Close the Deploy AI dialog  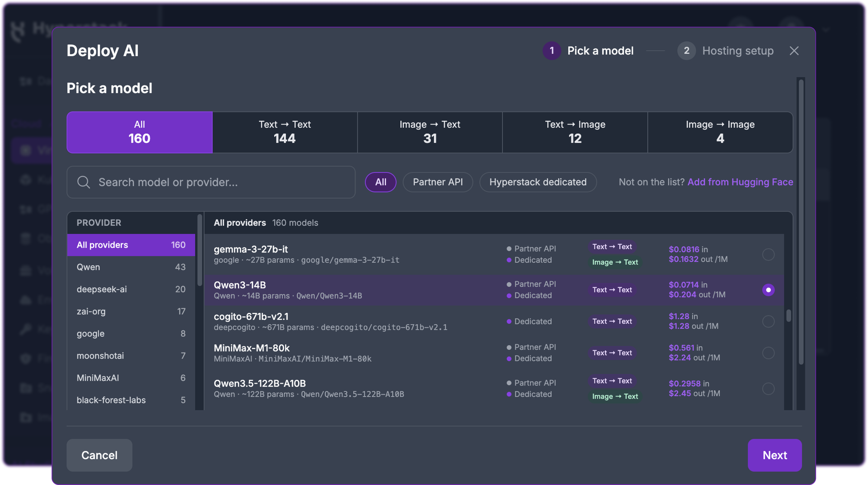794,51
